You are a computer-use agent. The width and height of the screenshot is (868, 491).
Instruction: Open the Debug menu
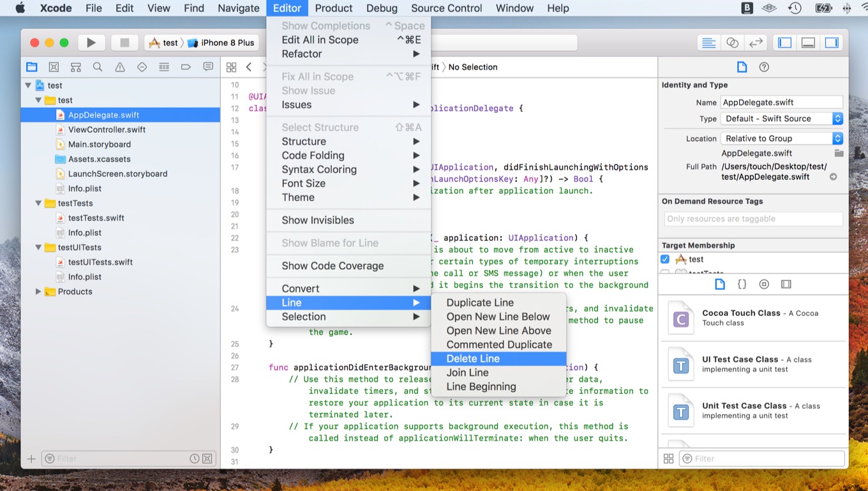point(382,8)
